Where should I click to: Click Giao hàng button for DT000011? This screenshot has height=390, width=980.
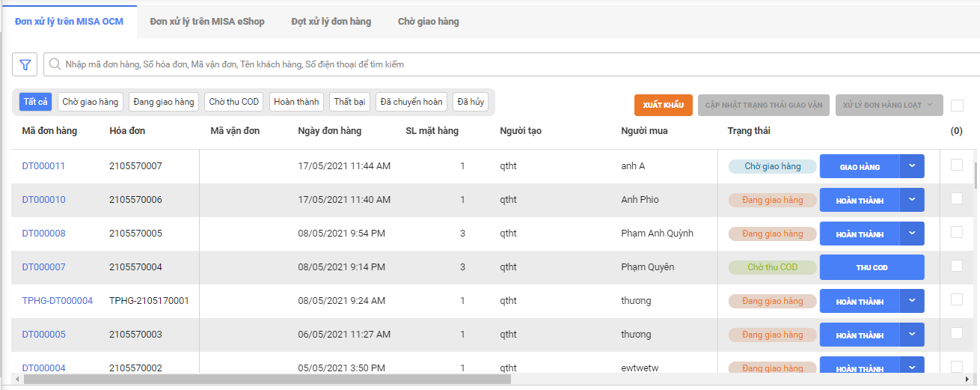(x=860, y=166)
